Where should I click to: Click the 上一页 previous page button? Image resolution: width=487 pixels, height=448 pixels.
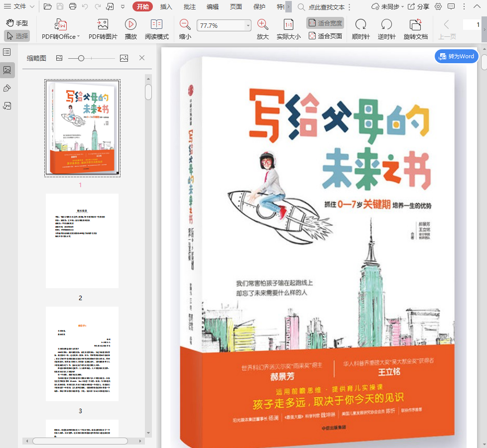(447, 29)
